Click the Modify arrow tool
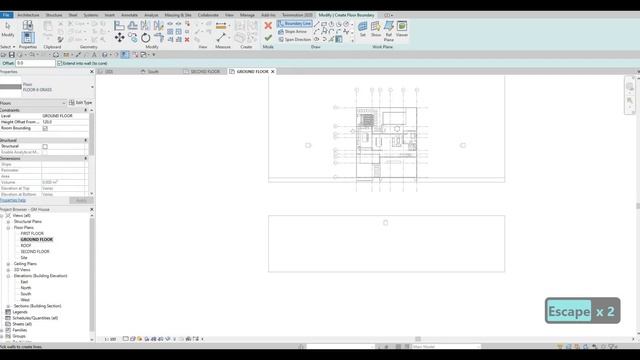Screen dimensions: 640x360 pos(8,29)
